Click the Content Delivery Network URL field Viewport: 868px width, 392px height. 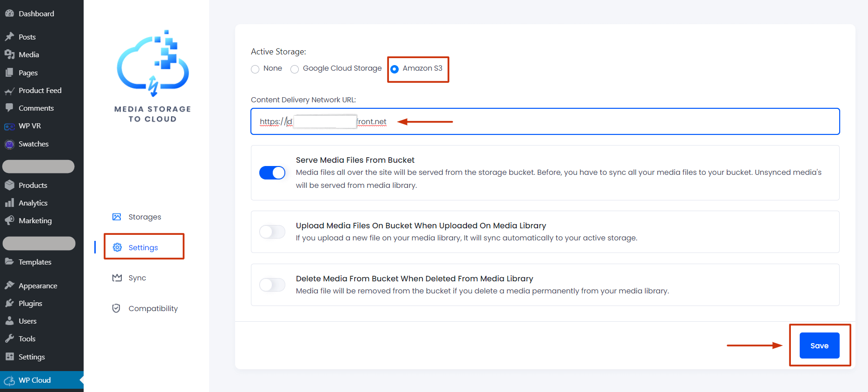(x=545, y=121)
